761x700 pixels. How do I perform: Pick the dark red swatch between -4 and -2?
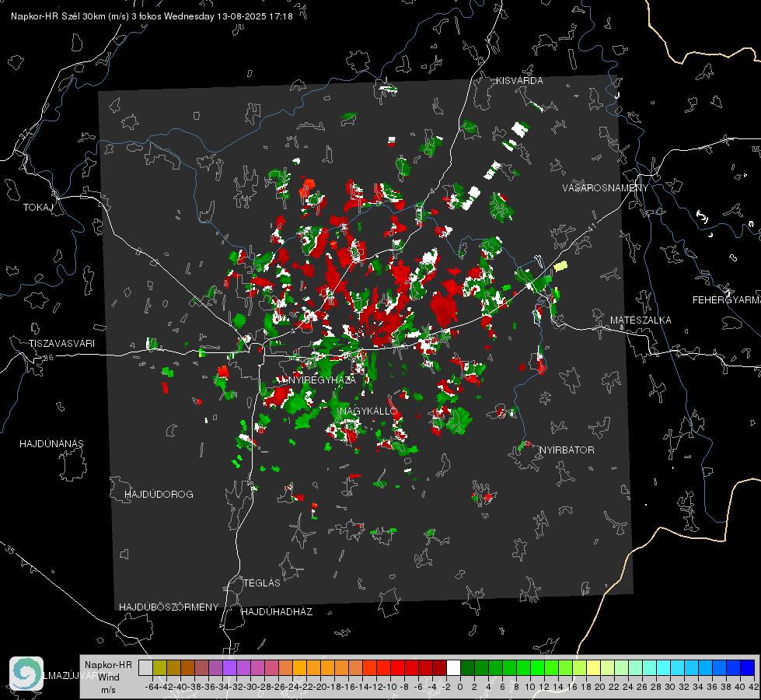tap(439, 667)
